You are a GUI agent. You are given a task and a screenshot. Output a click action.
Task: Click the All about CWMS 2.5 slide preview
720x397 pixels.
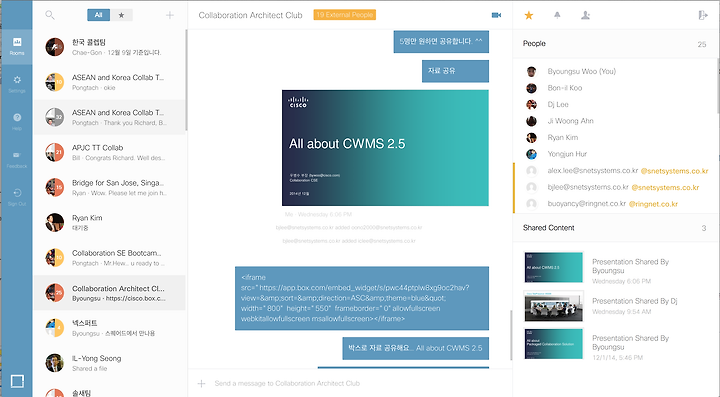pyautogui.click(x=385, y=148)
